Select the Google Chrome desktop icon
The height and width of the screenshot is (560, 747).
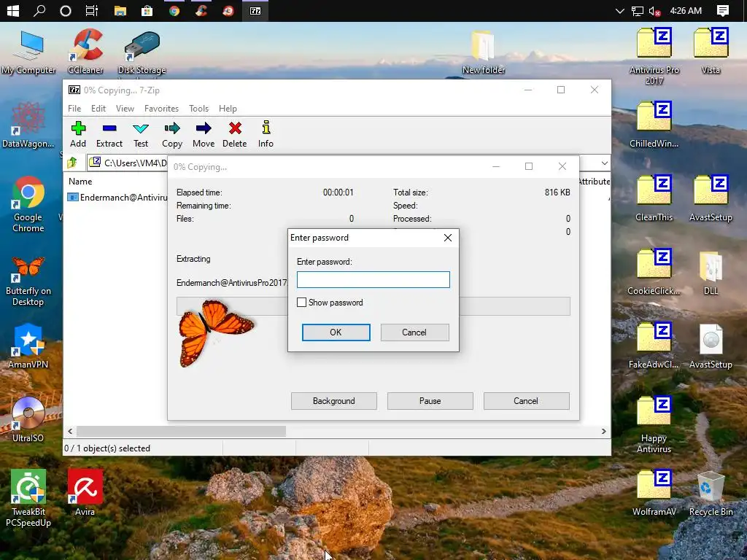pyautogui.click(x=28, y=205)
